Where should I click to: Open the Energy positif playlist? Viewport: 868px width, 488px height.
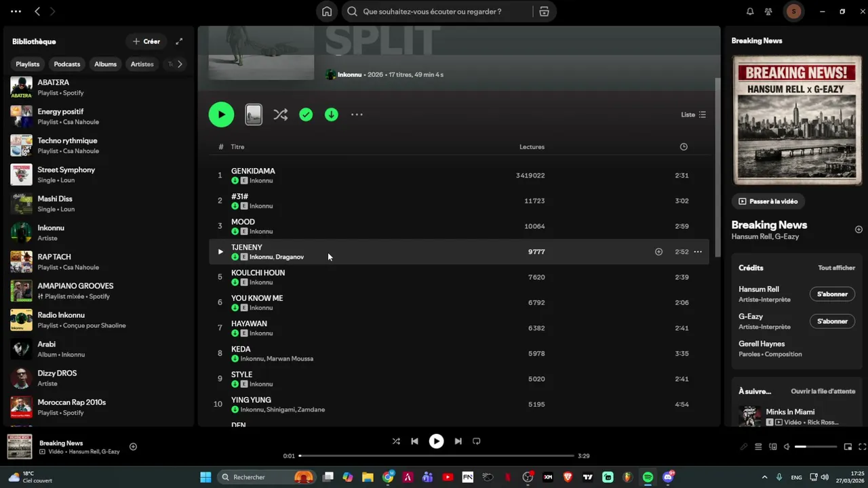98,117
